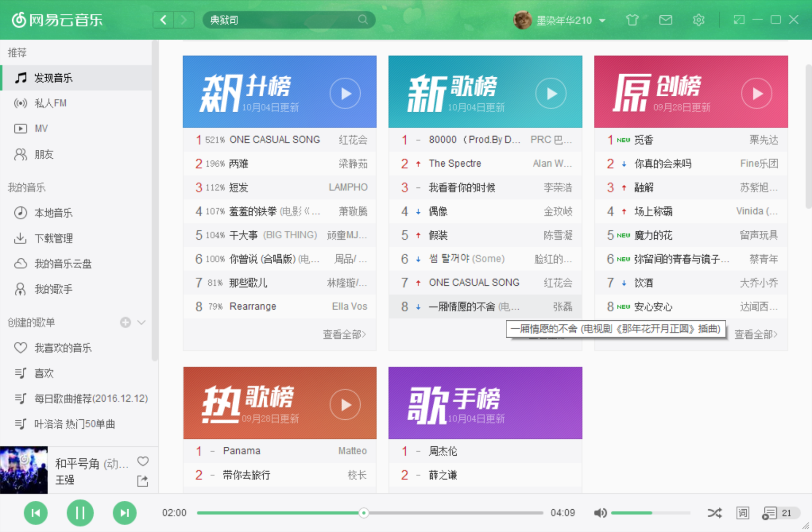The height and width of the screenshot is (532, 812).
Task: Open 发现音乐 in sidebar
Action: tap(76, 78)
